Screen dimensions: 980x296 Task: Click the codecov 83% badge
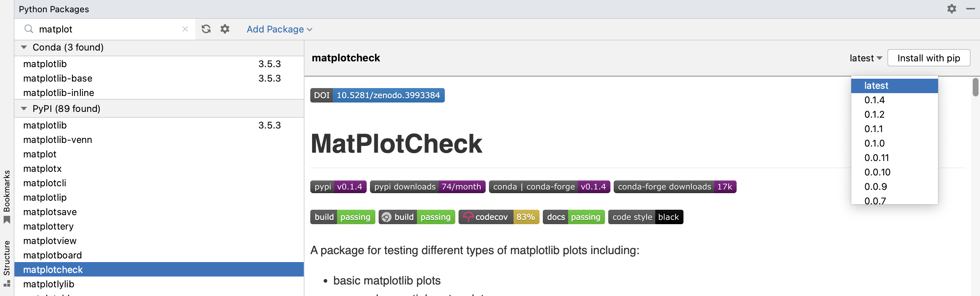498,217
